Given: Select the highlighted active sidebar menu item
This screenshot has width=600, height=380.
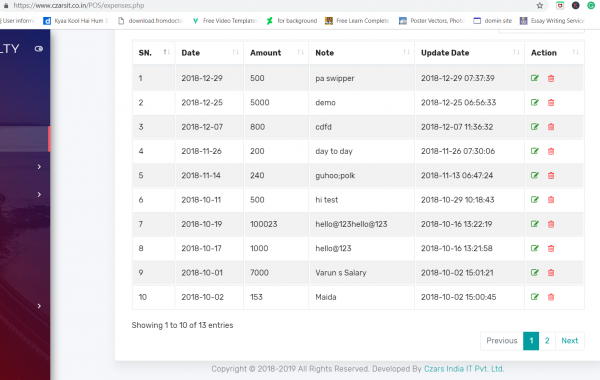Looking at the screenshot, I should pyautogui.click(x=25, y=139).
